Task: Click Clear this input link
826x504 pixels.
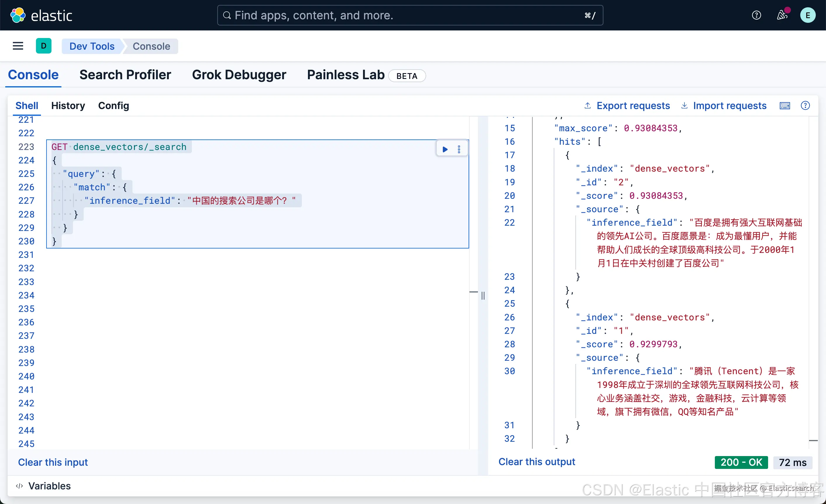Action: [53, 462]
